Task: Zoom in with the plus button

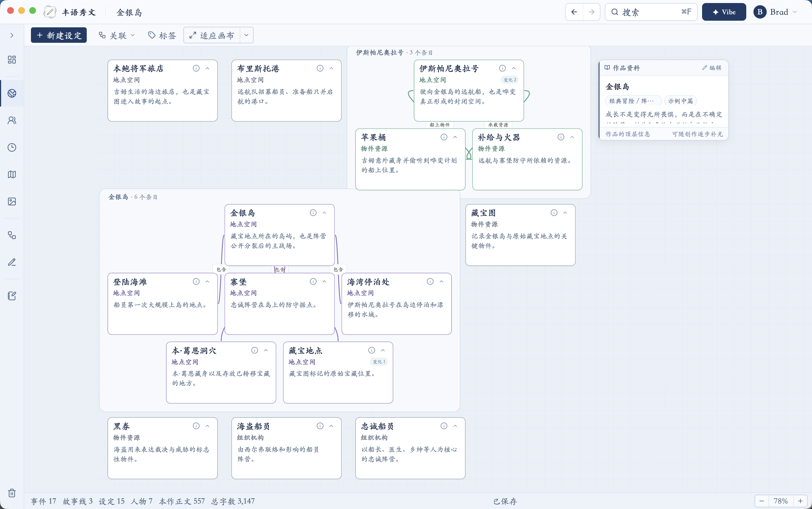Action: click(x=800, y=501)
